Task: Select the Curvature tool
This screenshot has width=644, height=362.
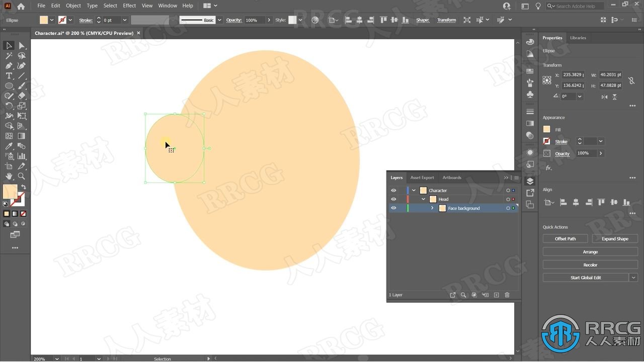Action: [x=22, y=66]
